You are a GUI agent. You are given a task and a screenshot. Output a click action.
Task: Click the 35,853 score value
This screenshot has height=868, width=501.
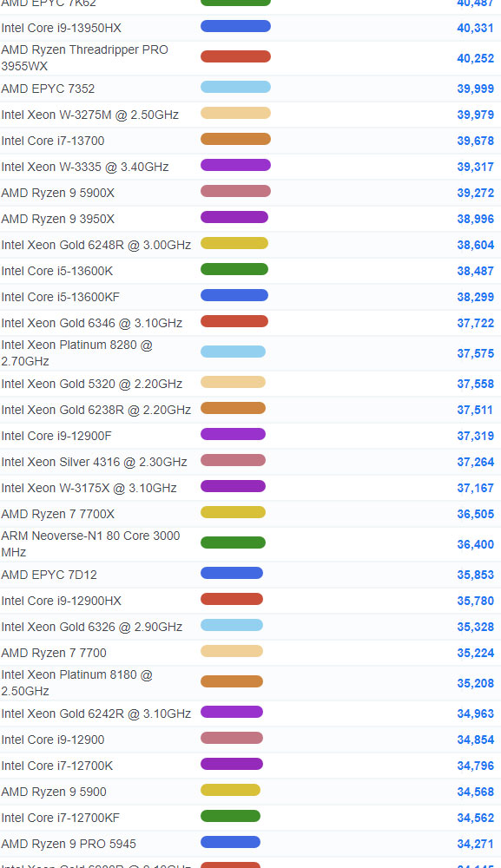475,575
